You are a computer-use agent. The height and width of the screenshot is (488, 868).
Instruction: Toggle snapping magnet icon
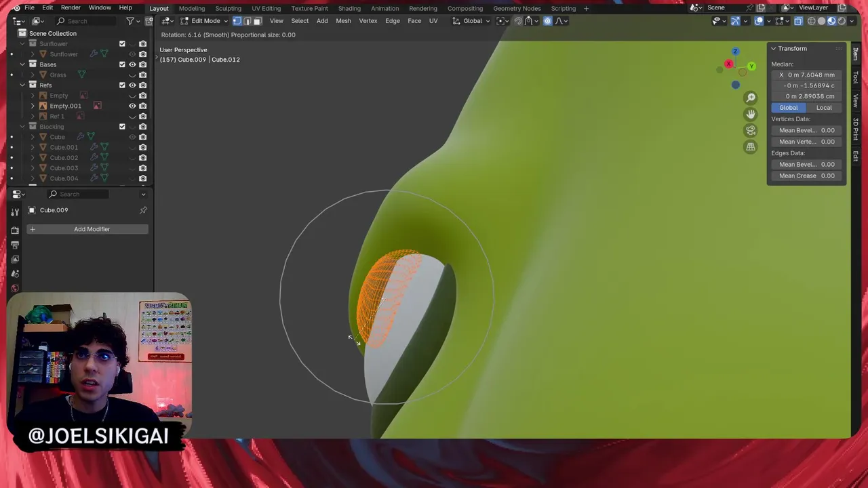click(x=519, y=21)
